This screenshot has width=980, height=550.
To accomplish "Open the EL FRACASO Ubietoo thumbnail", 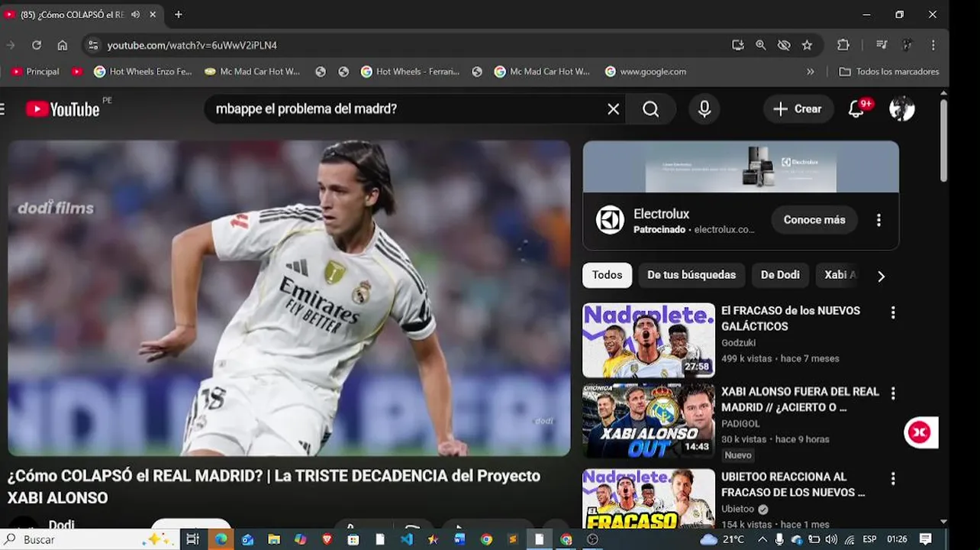I will tap(649, 499).
